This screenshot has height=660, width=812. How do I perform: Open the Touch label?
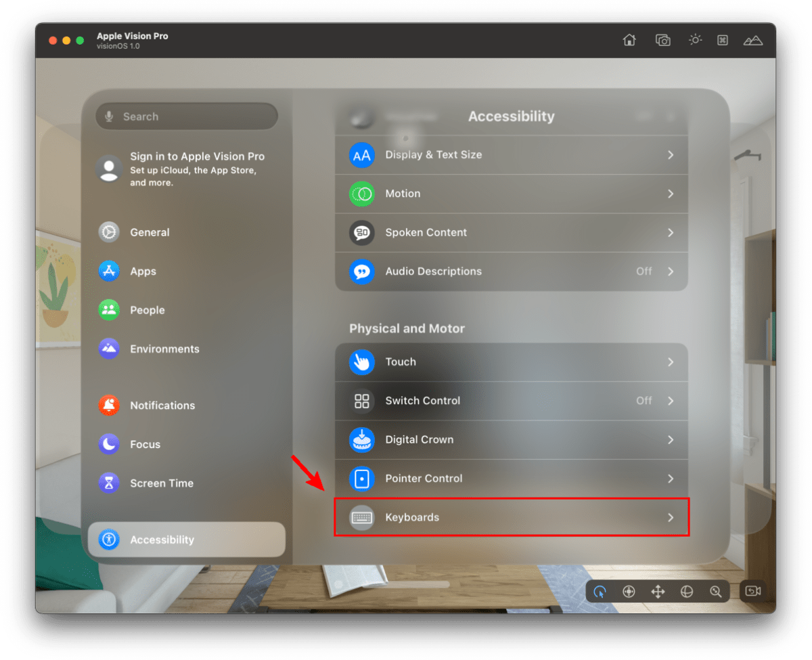(x=401, y=362)
